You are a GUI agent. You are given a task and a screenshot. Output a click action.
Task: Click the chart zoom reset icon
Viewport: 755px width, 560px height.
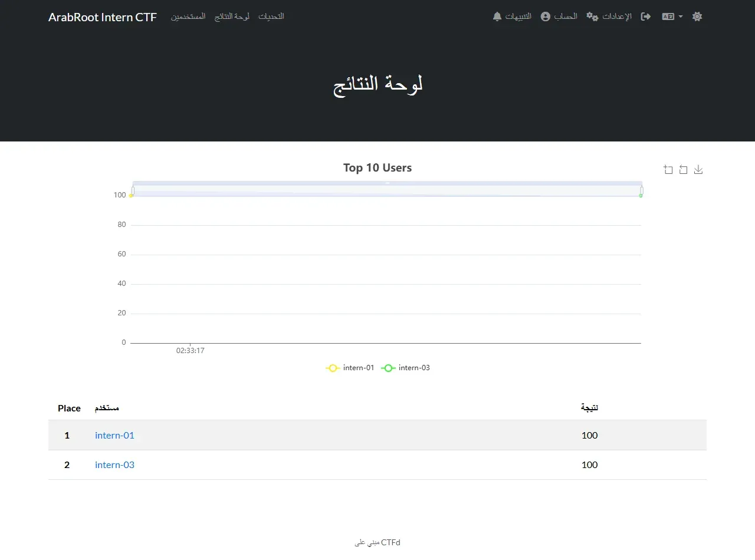click(x=683, y=170)
